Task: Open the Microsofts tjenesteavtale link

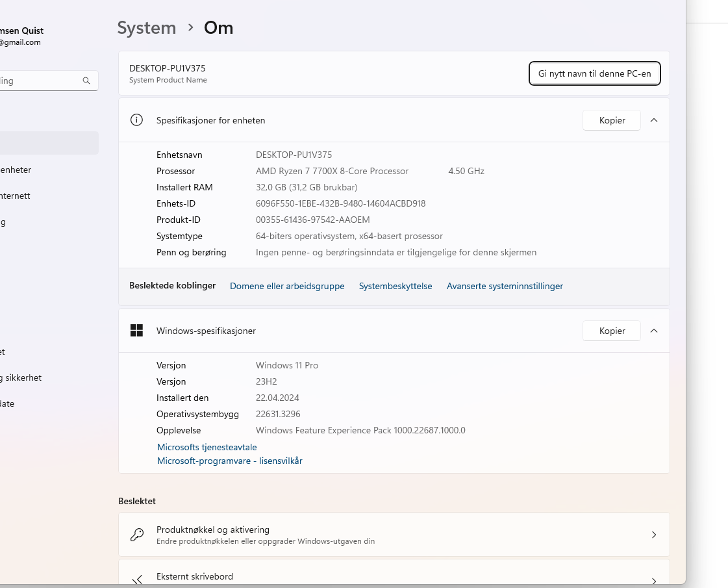Action: tap(207, 447)
